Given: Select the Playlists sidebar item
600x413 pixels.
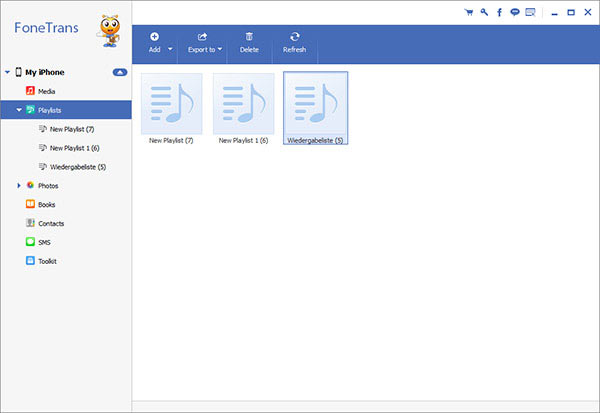Looking at the screenshot, I should tap(66, 110).
